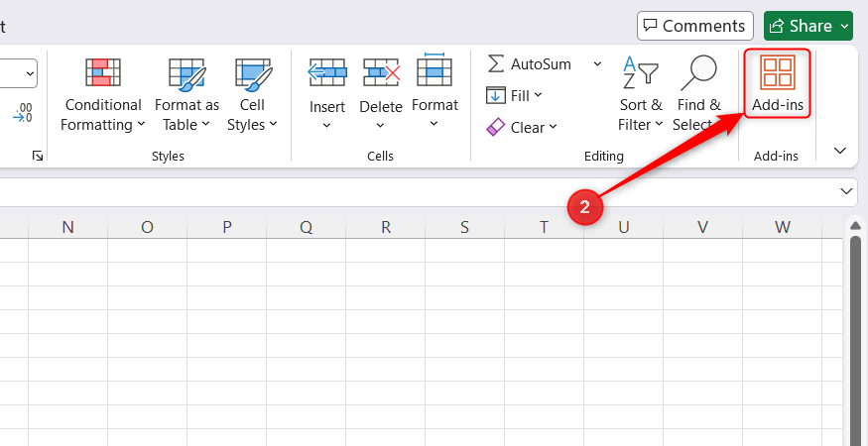The height and width of the screenshot is (446, 868).
Task: Select column T header
Action: pyautogui.click(x=545, y=227)
